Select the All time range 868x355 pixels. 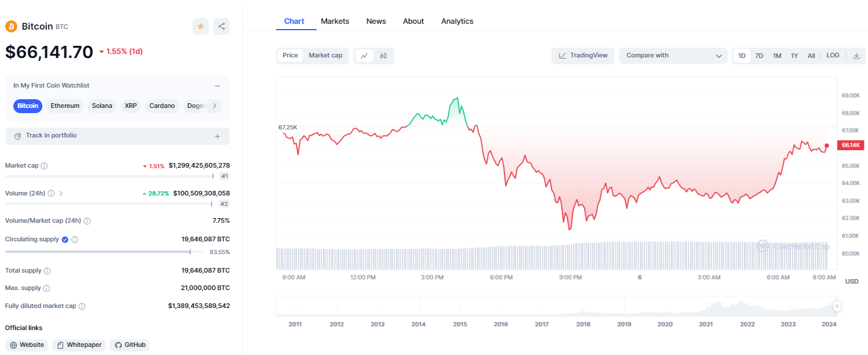coord(811,56)
